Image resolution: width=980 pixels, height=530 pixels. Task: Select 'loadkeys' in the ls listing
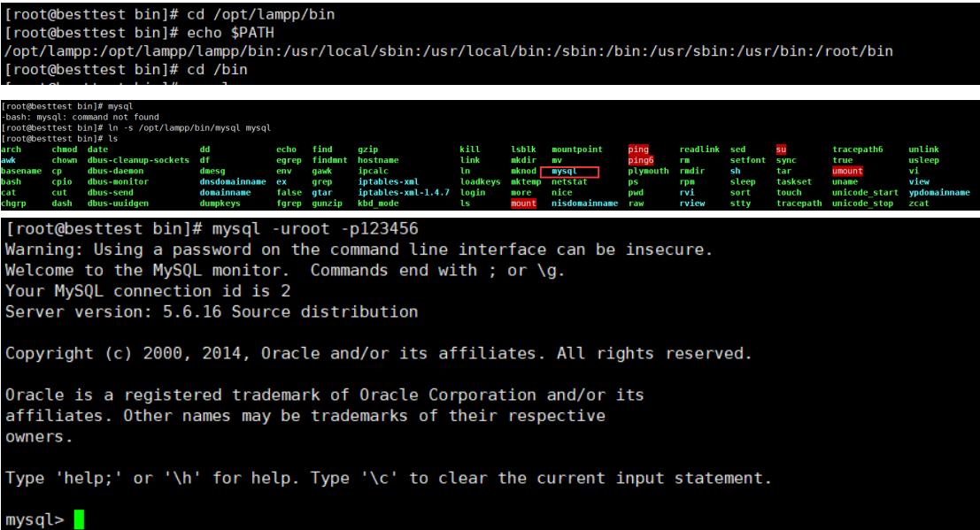[x=480, y=182]
